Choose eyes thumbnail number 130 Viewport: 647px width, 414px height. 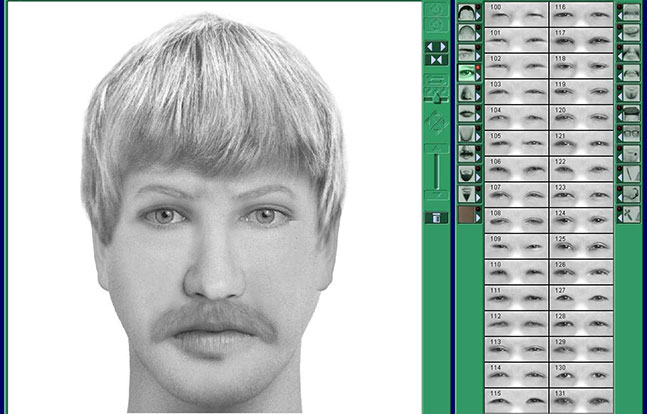coord(581,375)
